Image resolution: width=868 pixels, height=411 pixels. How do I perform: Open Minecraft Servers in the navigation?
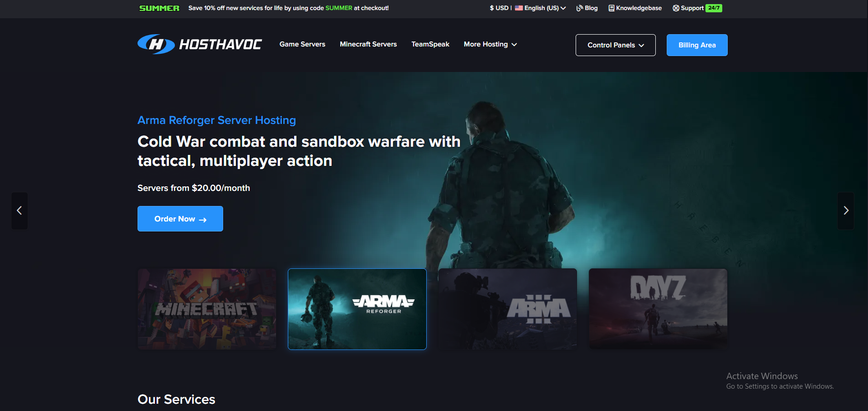[x=368, y=44]
